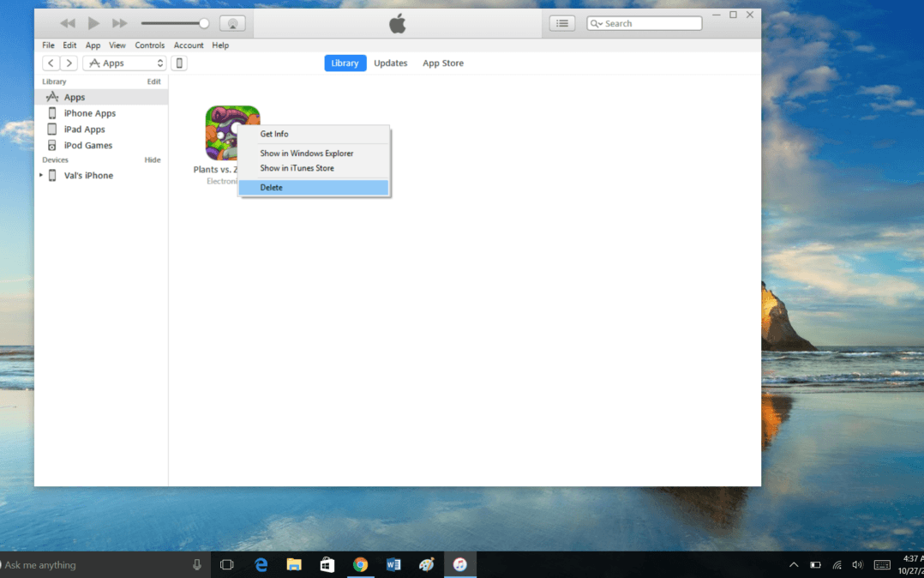Expand Val's iPhone device tree

coord(40,175)
